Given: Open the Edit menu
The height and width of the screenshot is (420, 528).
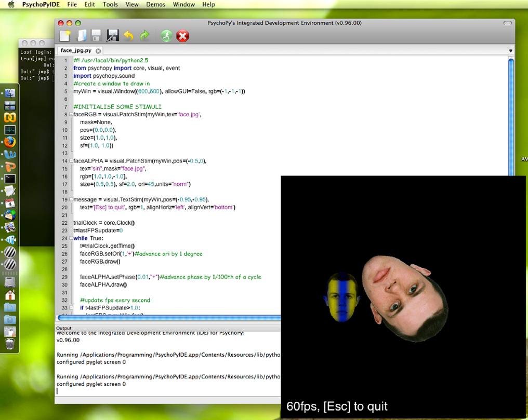Looking at the screenshot, I should pyautogui.click(x=89, y=4).
